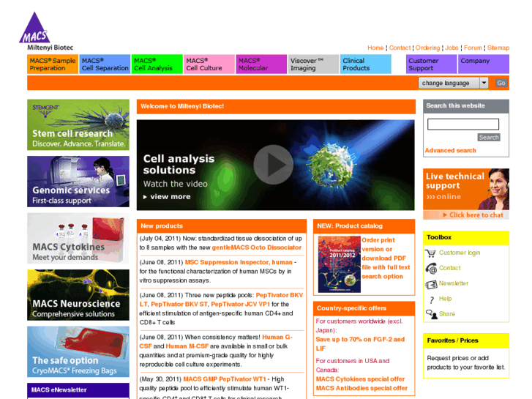Click the Newsletter envelope icon

coord(431,284)
